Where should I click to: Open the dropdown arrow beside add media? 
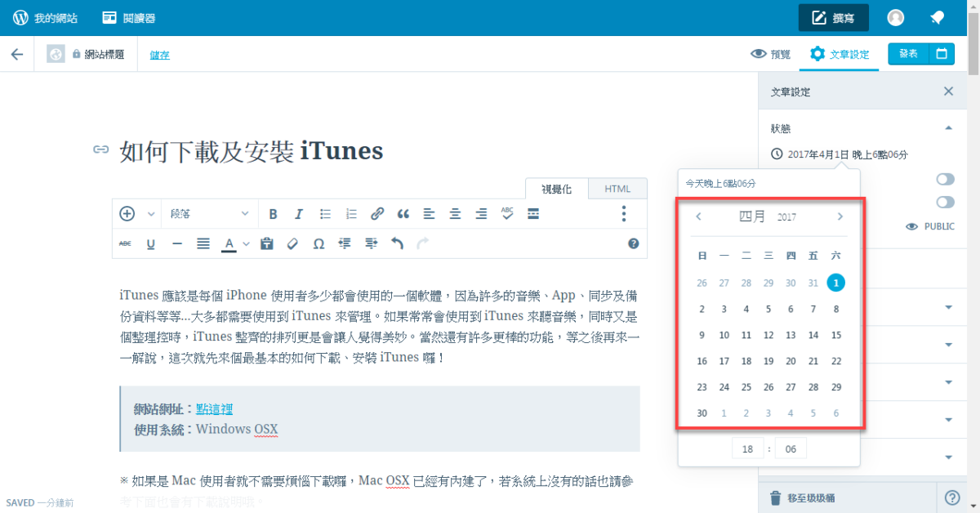151,214
